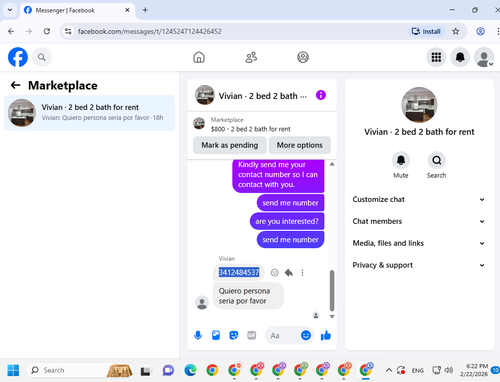
Task: Bookmark this page with star icon
Action: point(456,31)
